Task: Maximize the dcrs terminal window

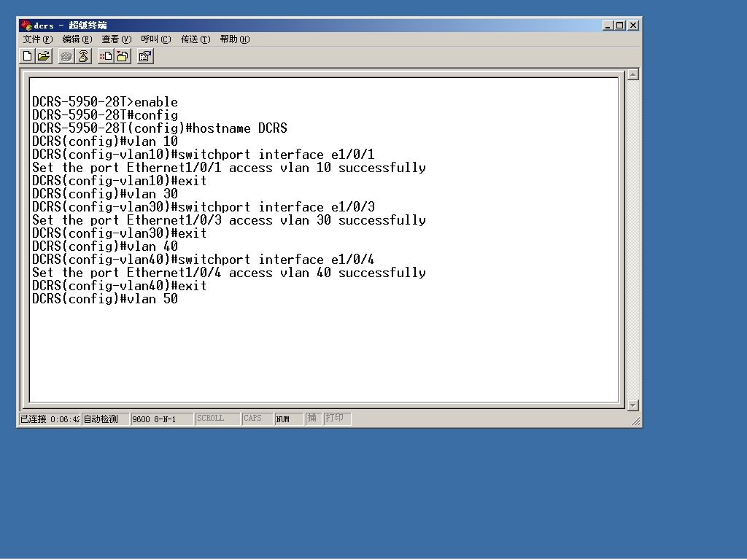Action: [x=620, y=26]
